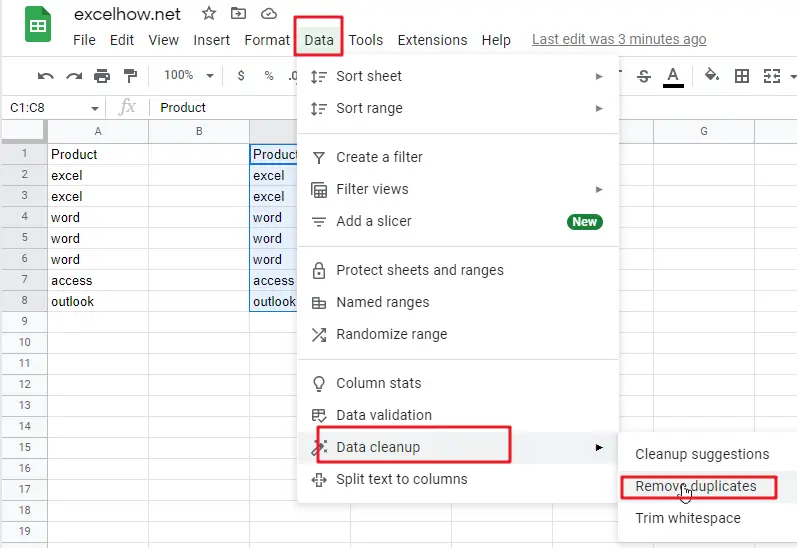Select Remove duplicates
This screenshot has width=797, height=548.
(x=708, y=486)
